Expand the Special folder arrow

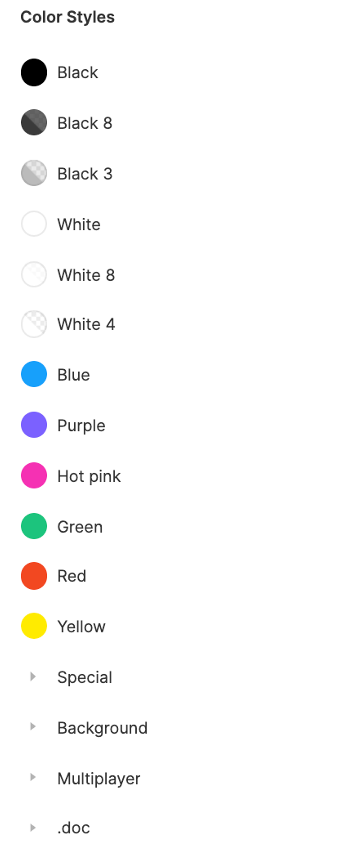pyautogui.click(x=33, y=677)
